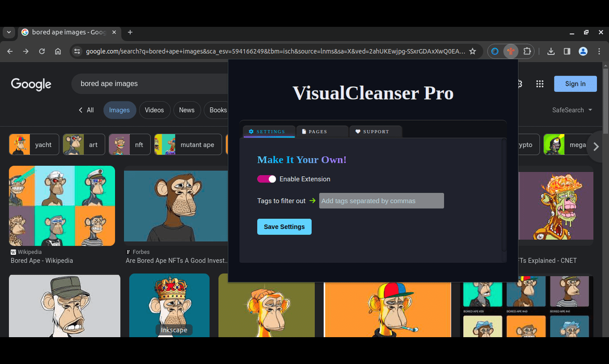Open the browser home page
The image size is (609, 364).
[58, 51]
